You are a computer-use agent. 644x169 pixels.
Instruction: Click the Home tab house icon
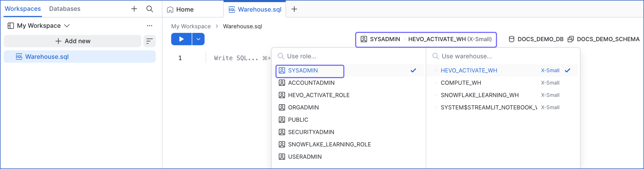click(x=170, y=10)
